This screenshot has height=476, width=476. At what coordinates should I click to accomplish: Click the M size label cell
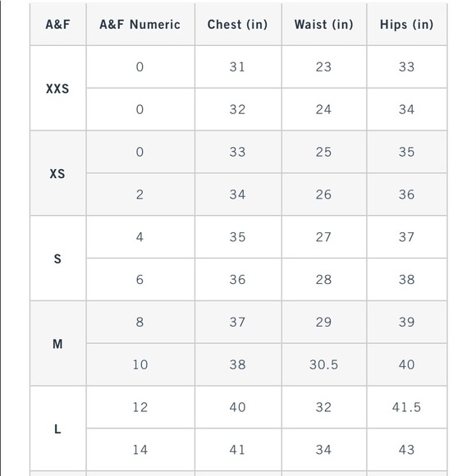(57, 343)
